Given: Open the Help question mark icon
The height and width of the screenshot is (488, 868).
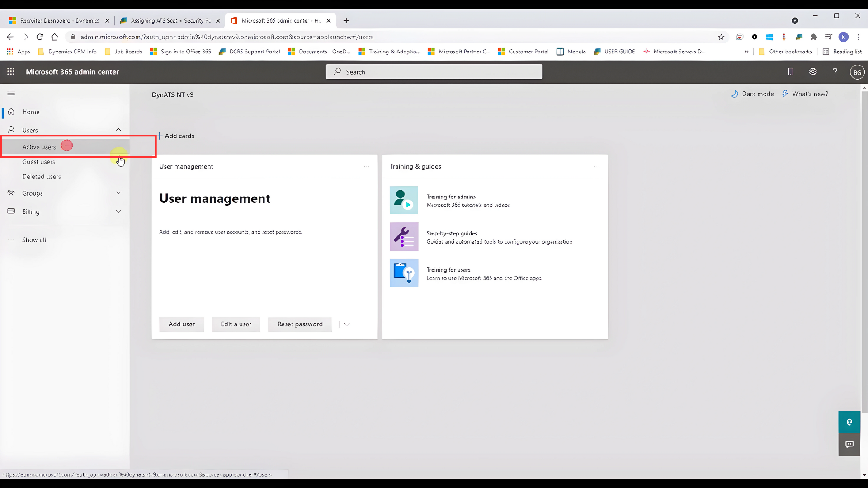Looking at the screenshot, I should (835, 71).
